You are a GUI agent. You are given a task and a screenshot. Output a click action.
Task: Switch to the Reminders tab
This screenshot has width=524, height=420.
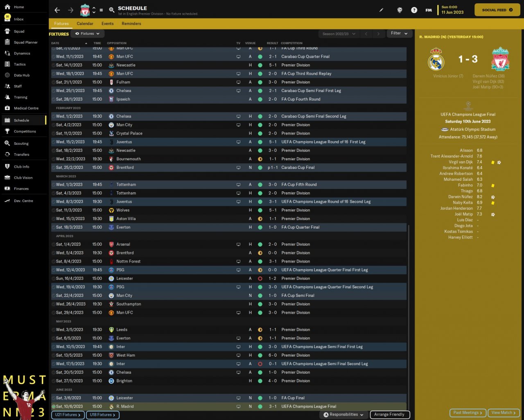[131, 24]
